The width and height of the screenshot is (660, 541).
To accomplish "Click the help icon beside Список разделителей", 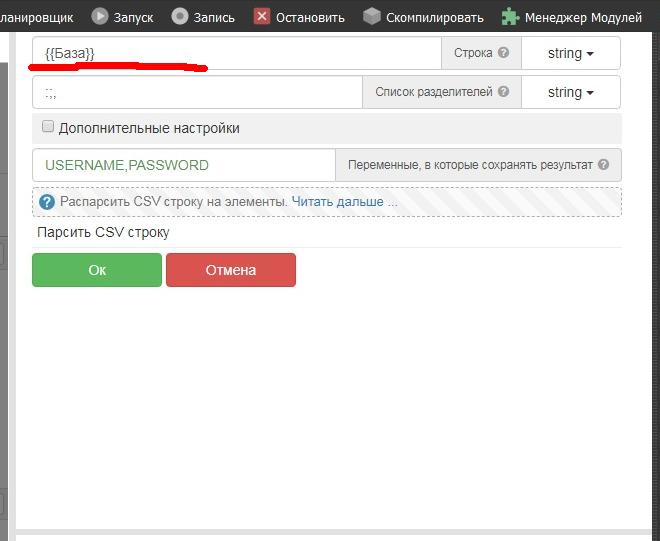I will 503,92.
